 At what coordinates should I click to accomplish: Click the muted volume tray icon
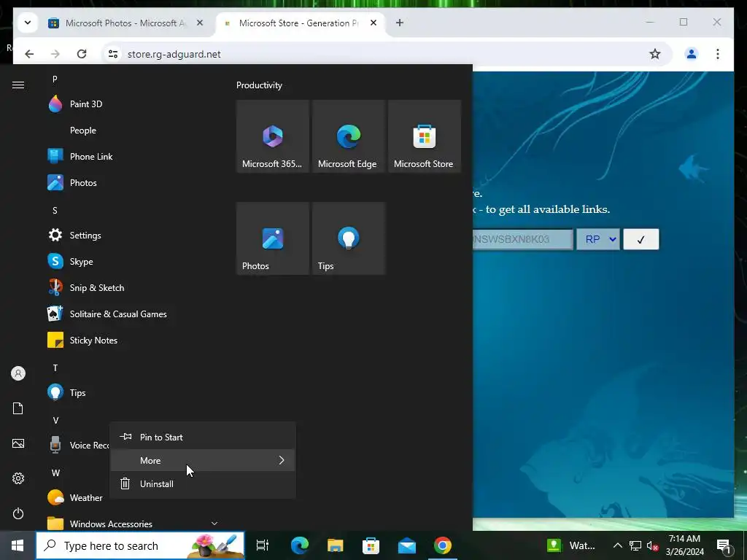coord(653,546)
